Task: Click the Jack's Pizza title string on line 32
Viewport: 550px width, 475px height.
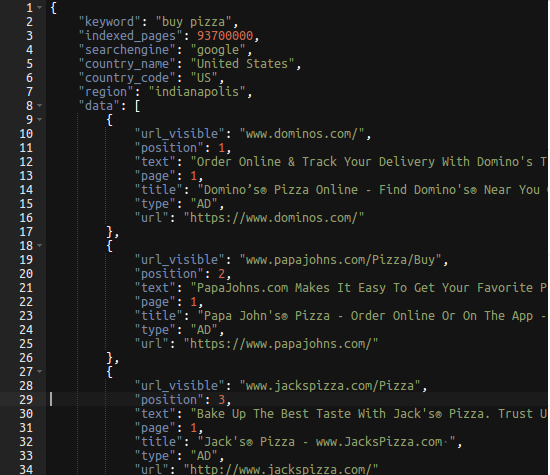Action: coord(327,442)
